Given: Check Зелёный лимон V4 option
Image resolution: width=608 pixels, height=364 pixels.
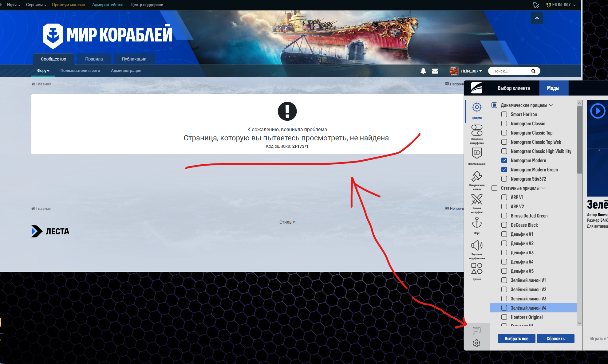Looking at the screenshot, I should point(504,308).
